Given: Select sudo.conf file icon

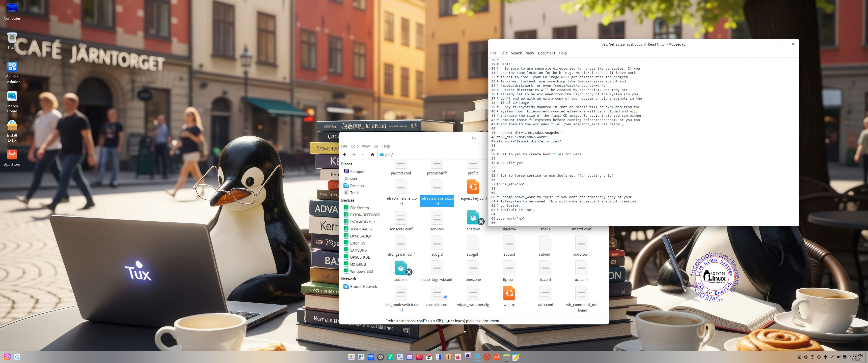Looking at the screenshot, I should pyautogui.click(x=581, y=243).
